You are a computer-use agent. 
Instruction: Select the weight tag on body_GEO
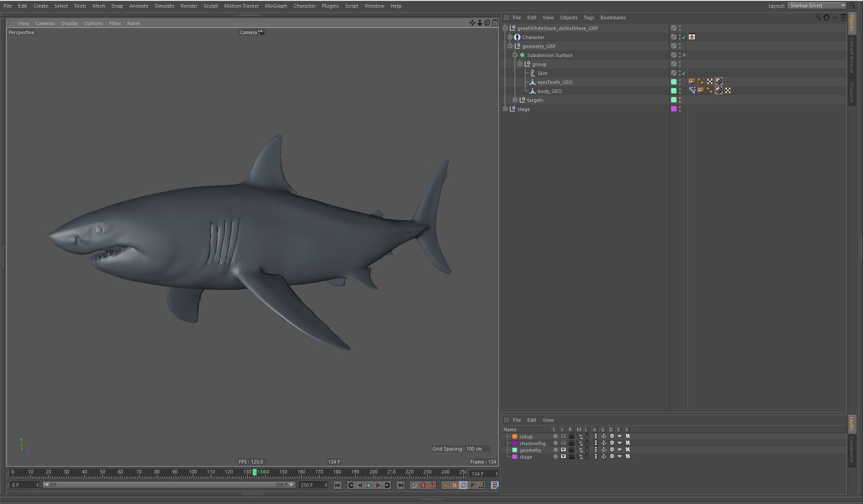tap(692, 90)
